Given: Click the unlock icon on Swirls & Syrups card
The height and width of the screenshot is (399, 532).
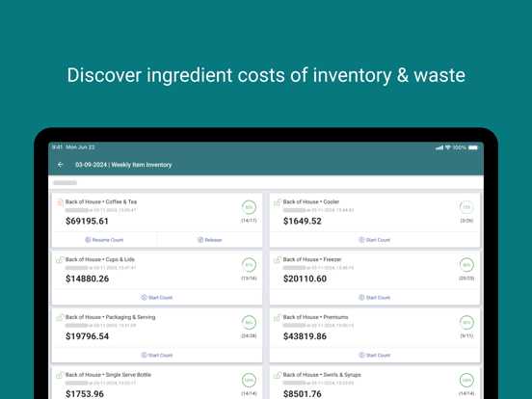Looking at the screenshot, I should point(278,375).
